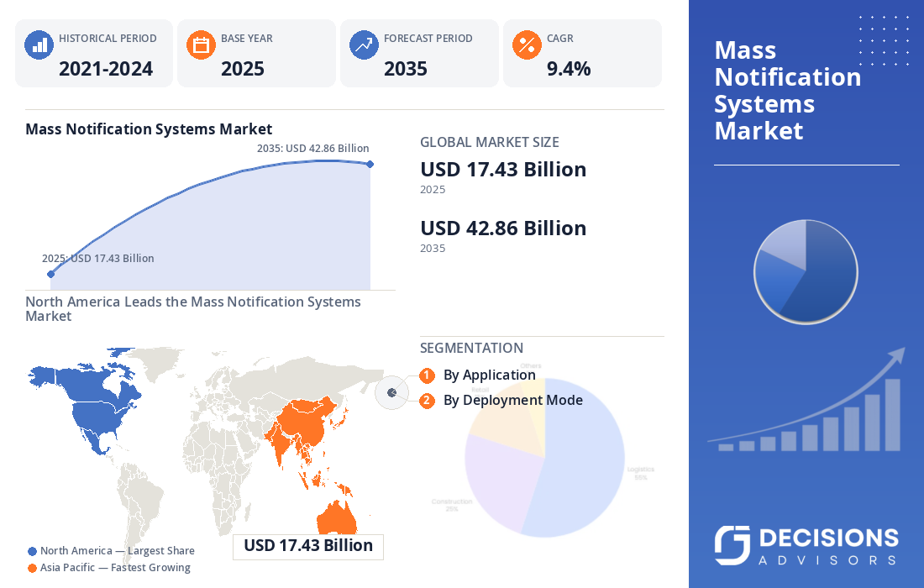The width and height of the screenshot is (924, 588).
Task: Click the Forecast Period trend arrow icon
Action: pos(364,45)
